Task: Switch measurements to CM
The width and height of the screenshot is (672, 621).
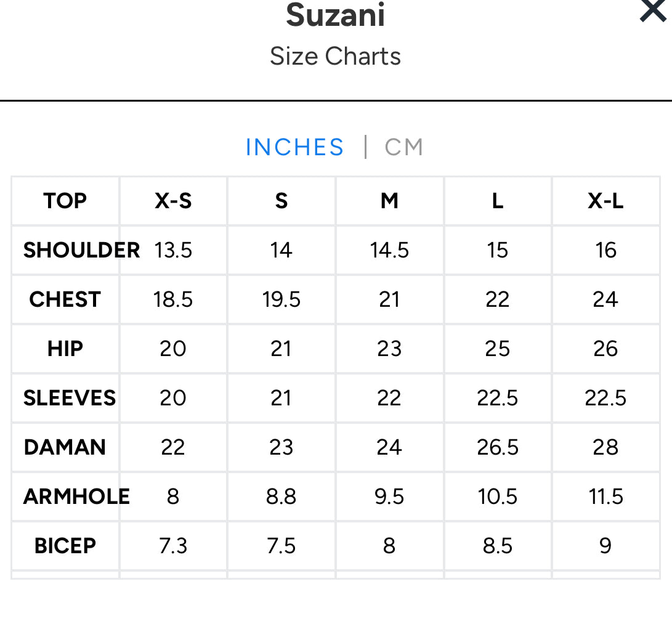Action: pos(404,148)
